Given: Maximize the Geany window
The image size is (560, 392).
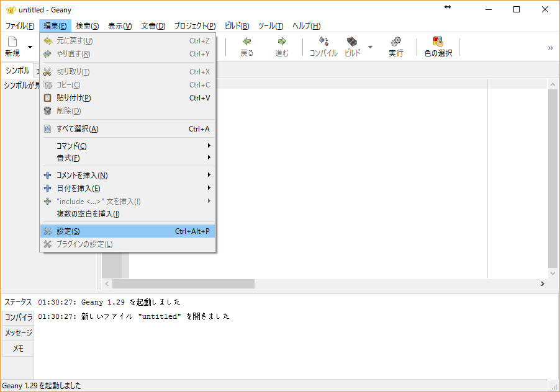Looking at the screenshot, I should (x=517, y=10).
